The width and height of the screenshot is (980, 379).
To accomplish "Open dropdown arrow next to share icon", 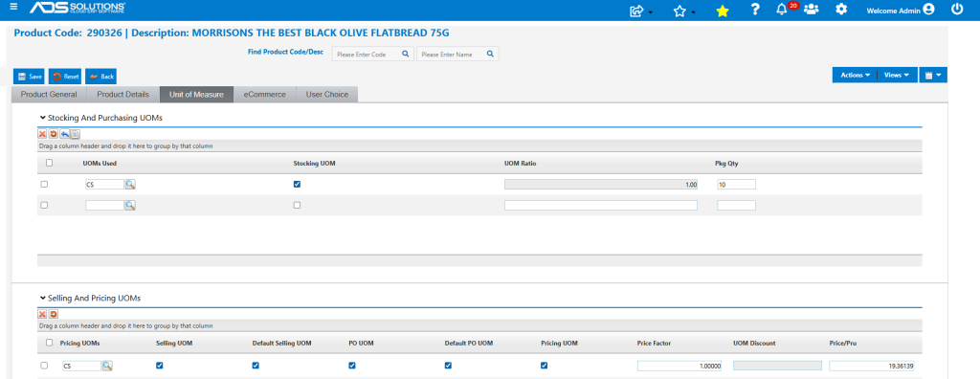I will click(x=651, y=12).
